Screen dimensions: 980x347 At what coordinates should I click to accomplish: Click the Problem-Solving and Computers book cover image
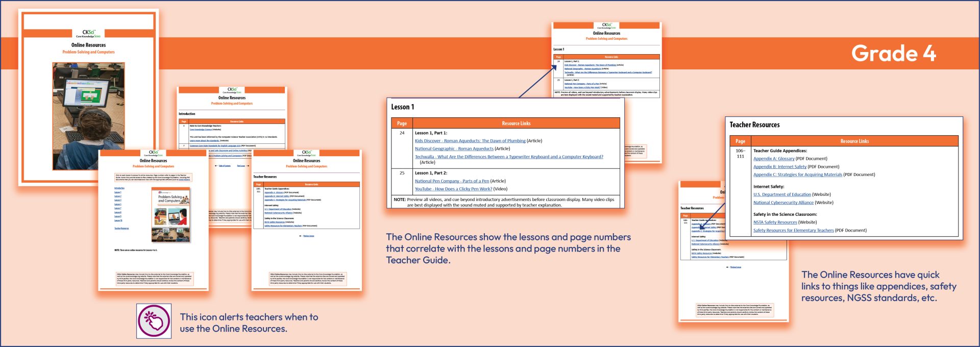(x=171, y=215)
